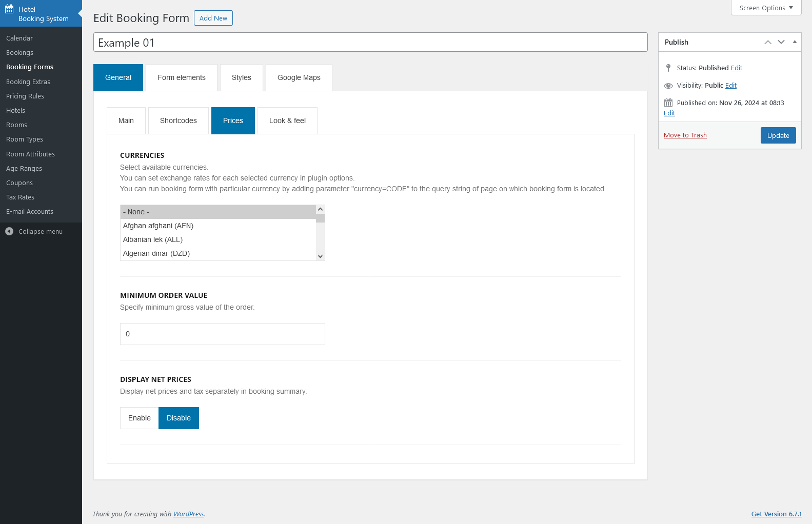Click the Move to Trash link
This screenshot has width=812, height=524.
click(x=685, y=135)
